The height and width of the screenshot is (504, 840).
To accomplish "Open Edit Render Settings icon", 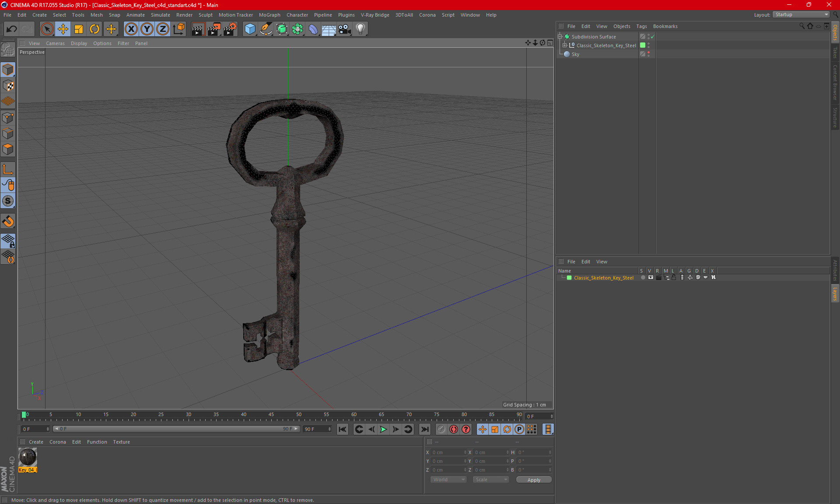I will [x=230, y=29].
